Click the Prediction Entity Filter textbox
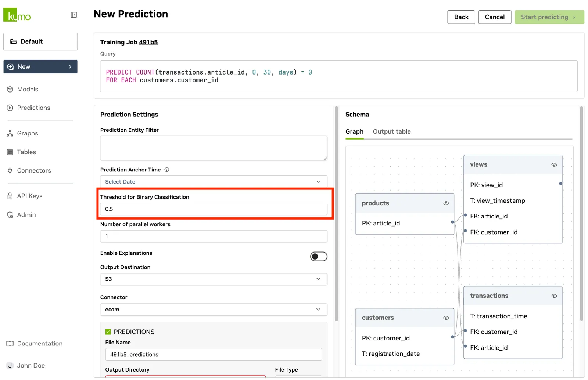Image resolution: width=588 pixels, height=380 pixels. click(214, 148)
